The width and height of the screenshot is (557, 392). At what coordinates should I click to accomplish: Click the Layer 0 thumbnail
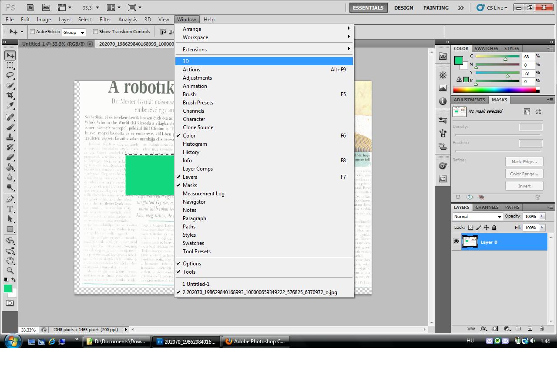coord(470,242)
